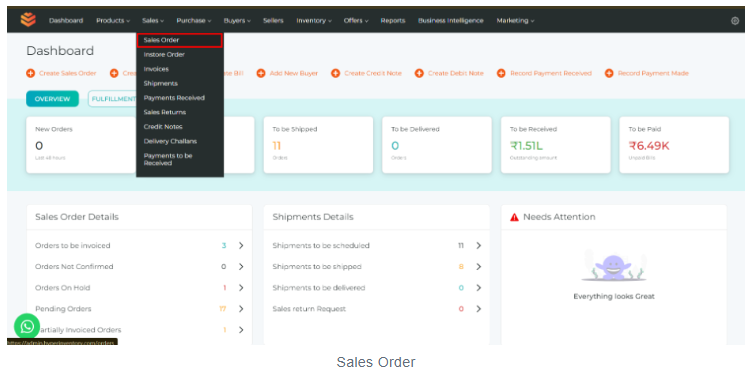
Task: Expand the Products menu
Action: tap(113, 21)
